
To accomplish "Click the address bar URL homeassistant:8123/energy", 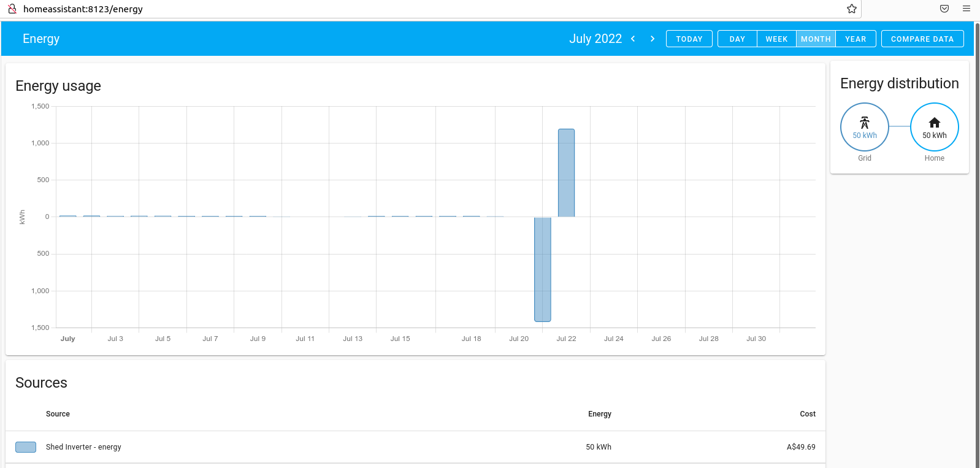I will click(x=83, y=9).
